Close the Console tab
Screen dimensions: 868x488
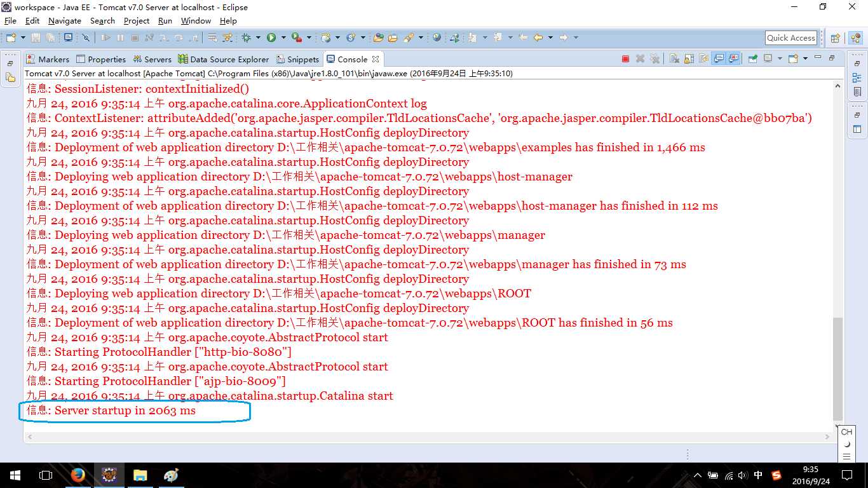pyautogui.click(x=376, y=58)
